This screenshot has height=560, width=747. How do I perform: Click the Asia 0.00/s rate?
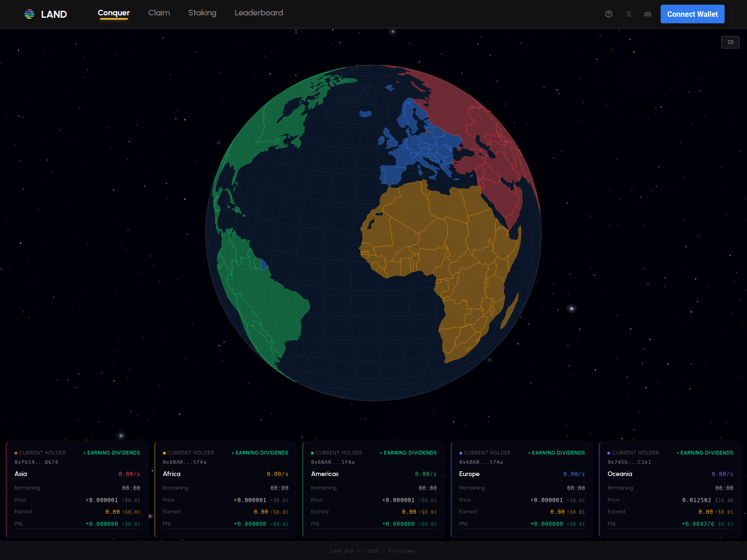click(x=129, y=474)
